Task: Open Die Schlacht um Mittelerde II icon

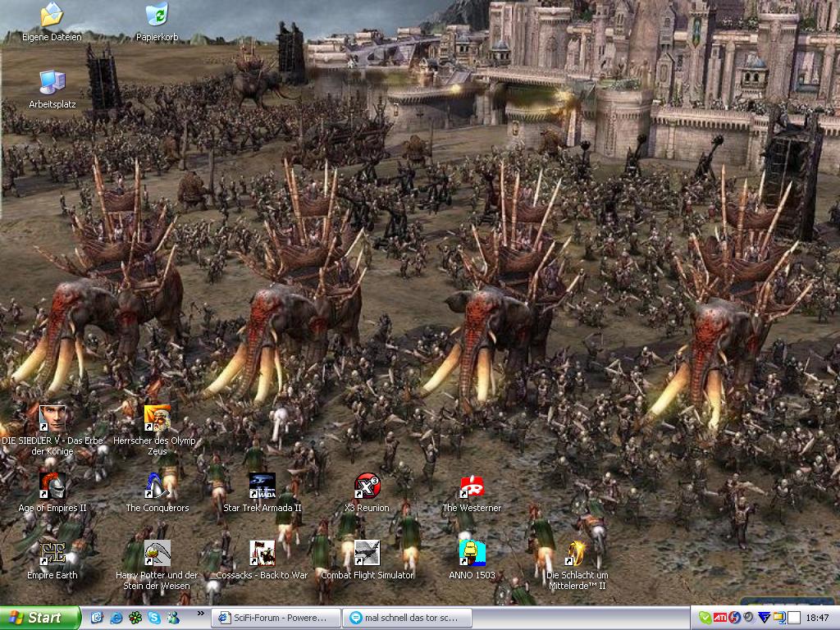Action: 577,553
